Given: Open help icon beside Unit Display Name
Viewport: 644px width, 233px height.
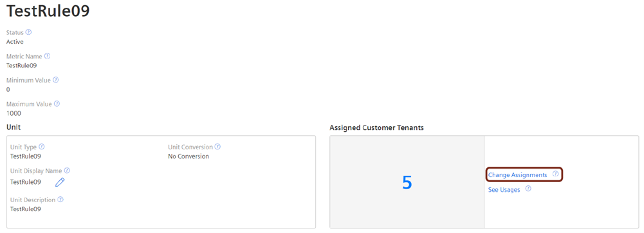Looking at the screenshot, I should [67, 170].
